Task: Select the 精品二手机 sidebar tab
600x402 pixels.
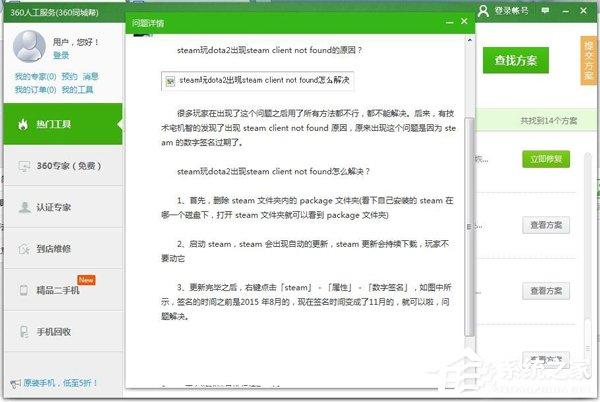Action: [63, 290]
